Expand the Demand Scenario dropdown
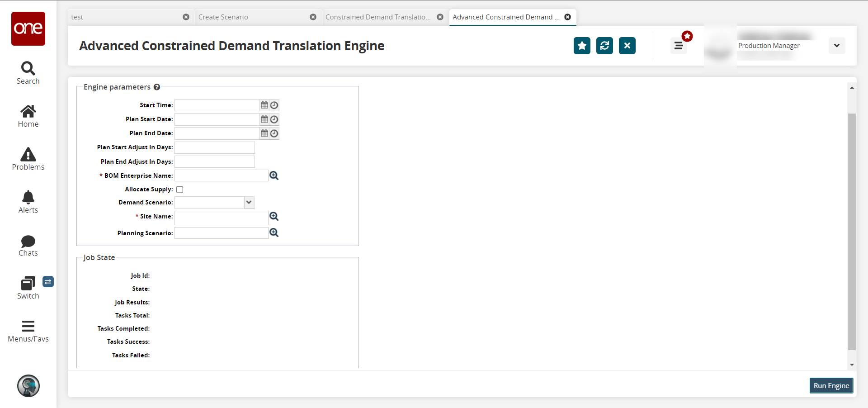Viewport: 868px width, 408px height. coord(249,203)
